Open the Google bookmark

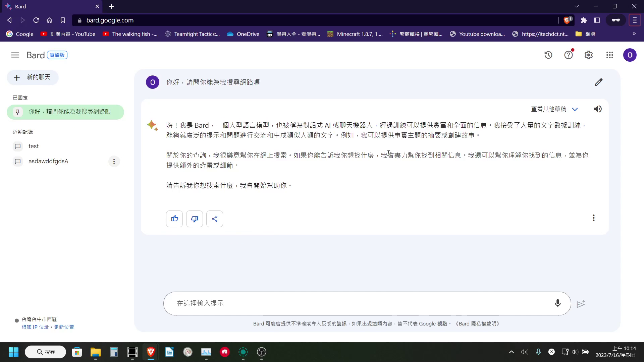(20, 34)
